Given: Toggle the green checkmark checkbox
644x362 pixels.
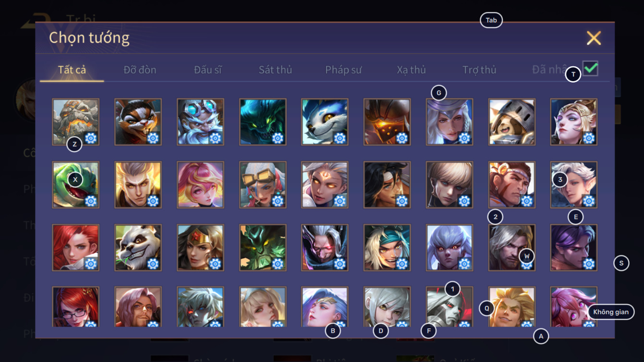Looking at the screenshot, I should [590, 69].
